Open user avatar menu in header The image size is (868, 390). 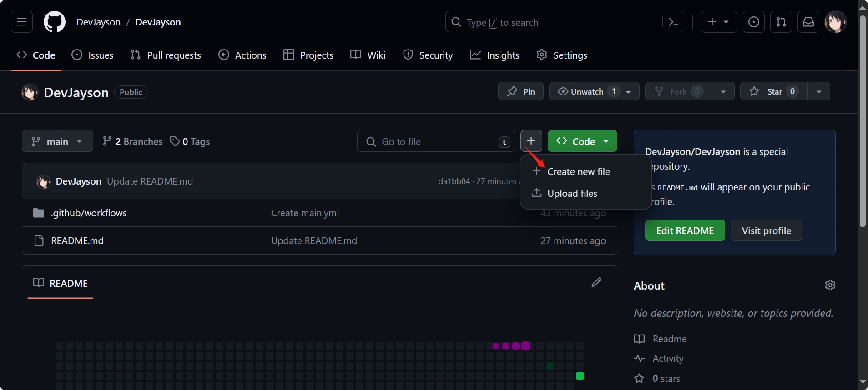coord(836,22)
